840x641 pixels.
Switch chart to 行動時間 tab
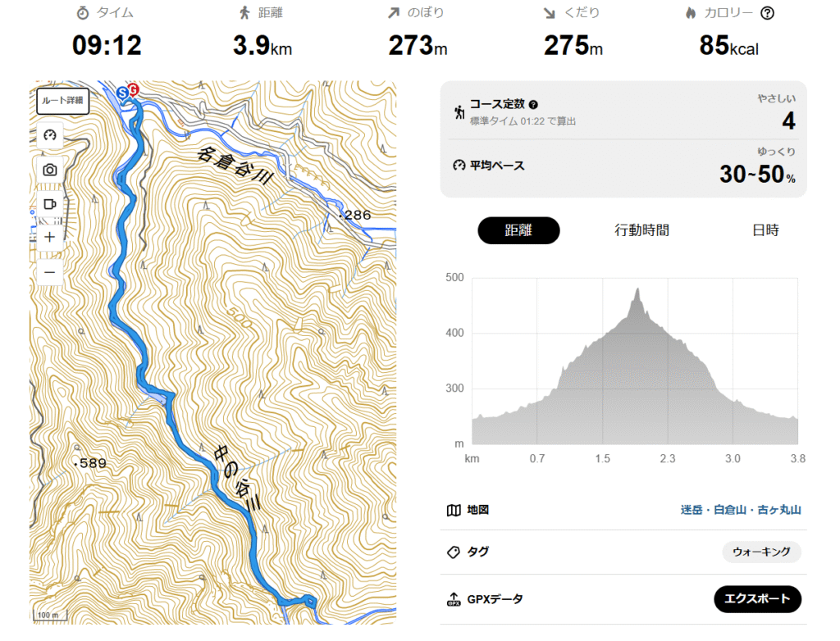coord(641,230)
